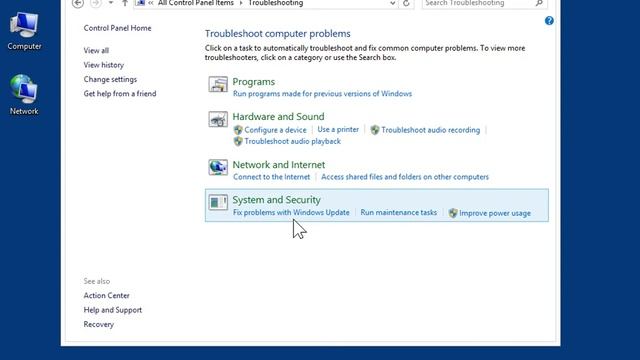640x360 pixels.
Task: Open the Programs category heading
Action: click(253, 82)
